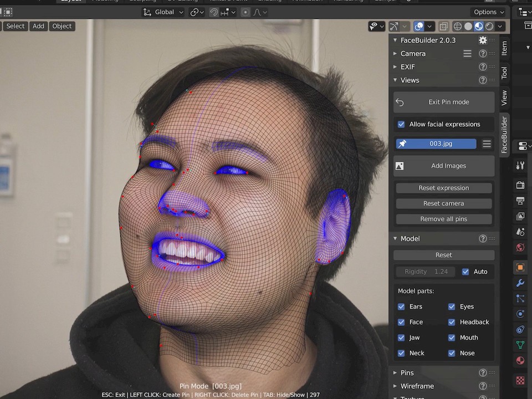Screen dimensions: 532x399
Task: Toggle the viewport overlays button
Action: coord(420,27)
